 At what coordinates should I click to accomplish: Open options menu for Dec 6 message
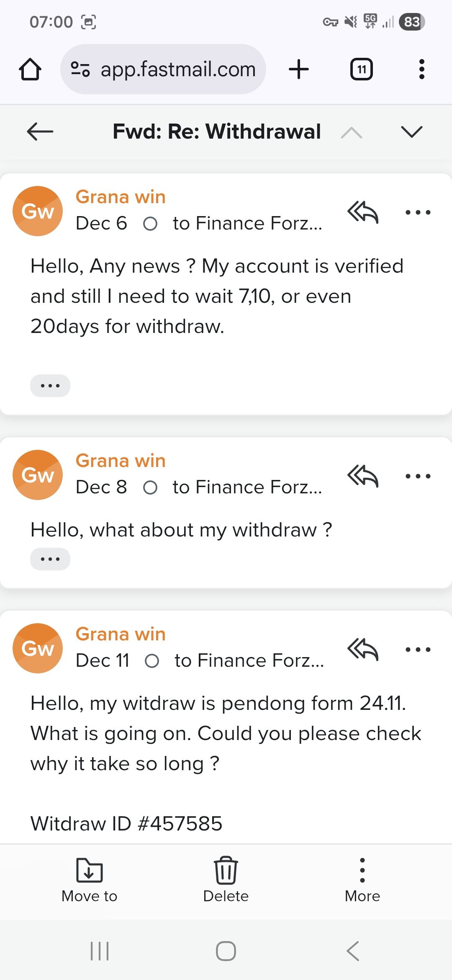click(x=418, y=212)
